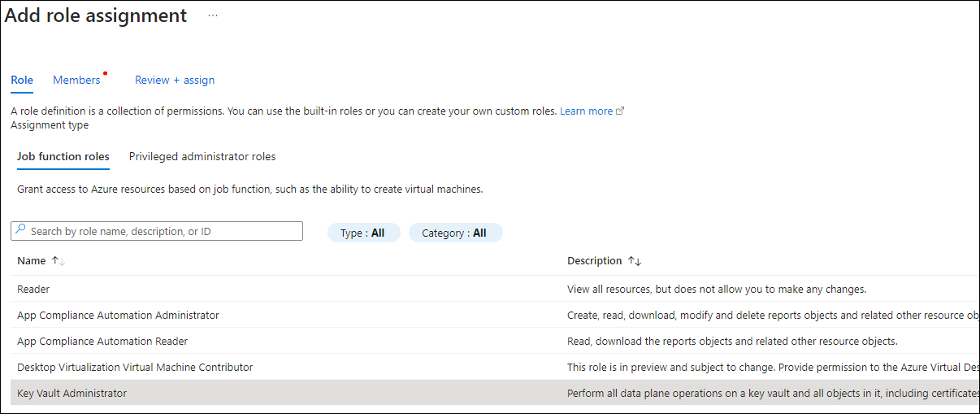Click the sort arrows beside the Description column
Image resolution: width=980 pixels, height=414 pixels.
pyautogui.click(x=635, y=261)
